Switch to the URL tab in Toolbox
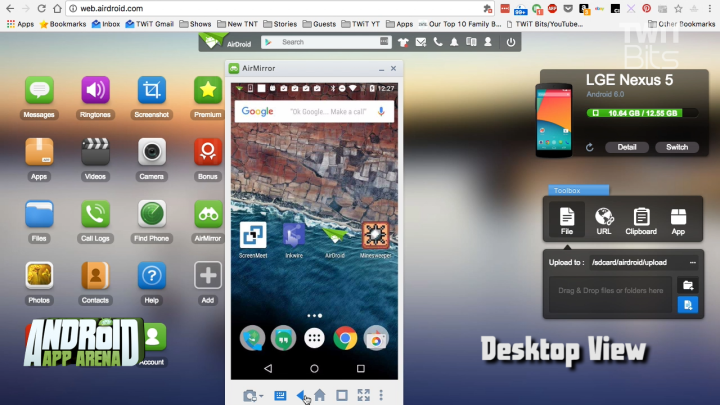Image resolution: width=720 pixels, height=405 pixels. [x=604, y=220]
